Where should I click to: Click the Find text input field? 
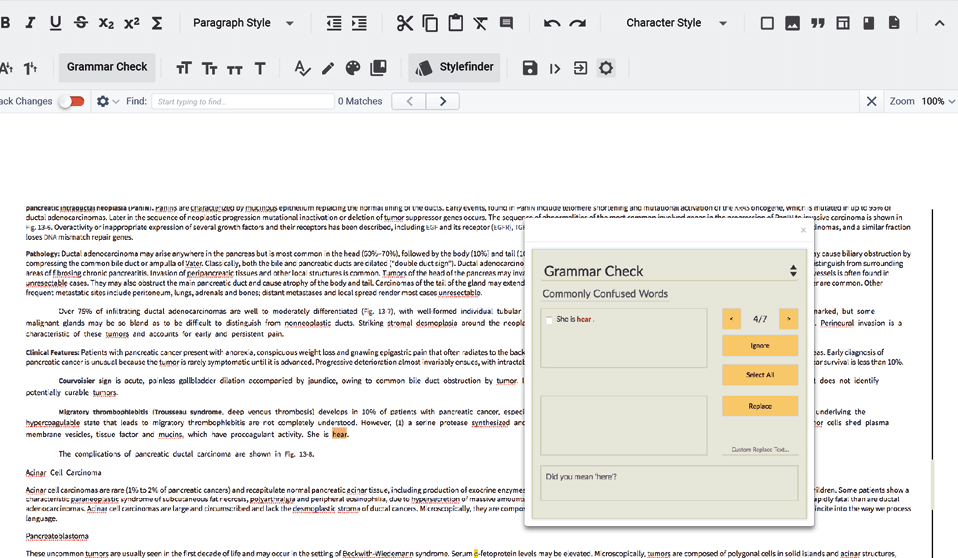tap(241, 101)
